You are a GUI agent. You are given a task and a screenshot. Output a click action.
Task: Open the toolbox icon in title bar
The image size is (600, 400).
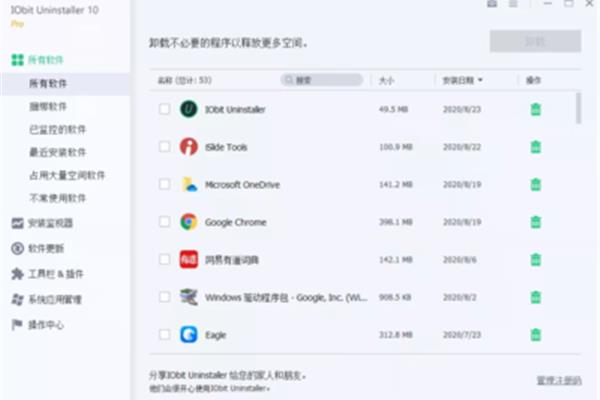[492, 3]
